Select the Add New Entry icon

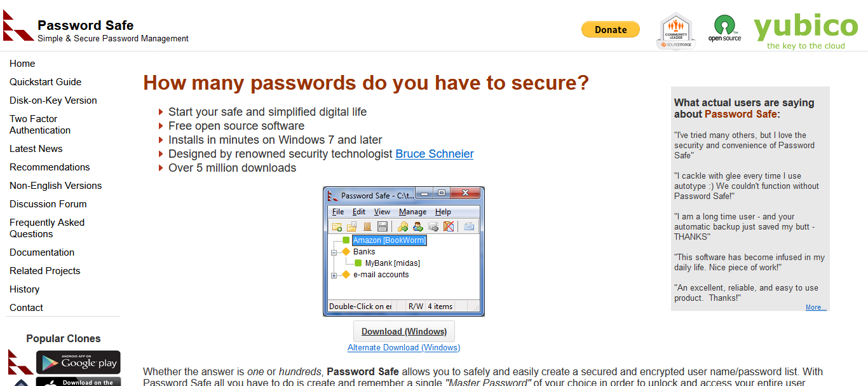(x=403, y=226)
